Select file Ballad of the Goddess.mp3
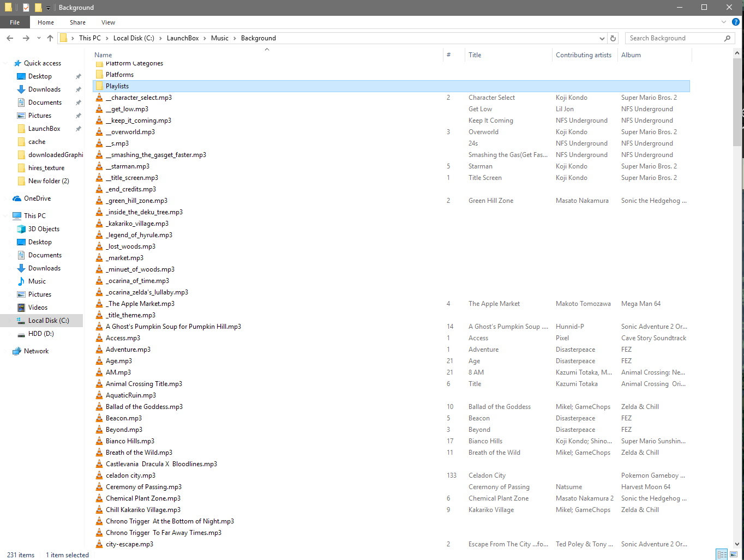The image size is (744, 560). point(144,407)
